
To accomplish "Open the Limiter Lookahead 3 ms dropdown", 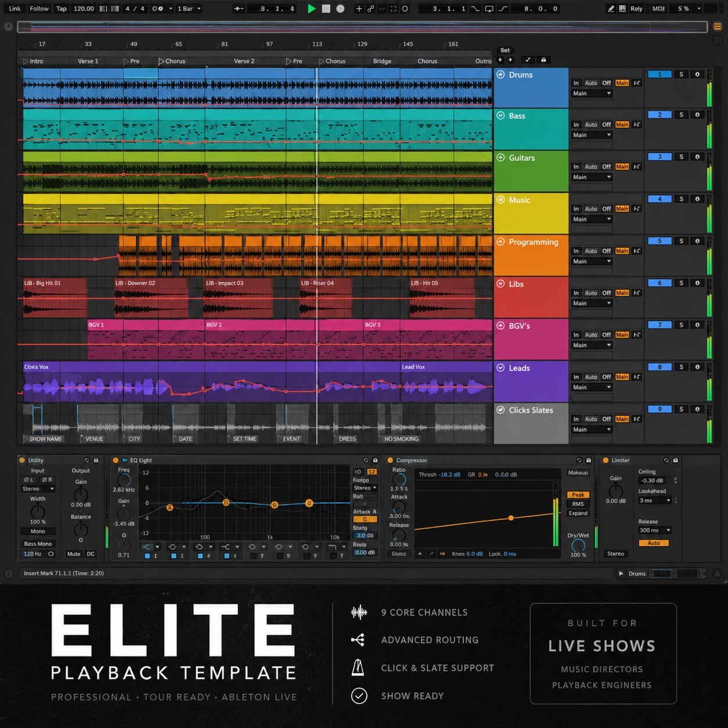I will pyautogui.click(x=655, y=500).
